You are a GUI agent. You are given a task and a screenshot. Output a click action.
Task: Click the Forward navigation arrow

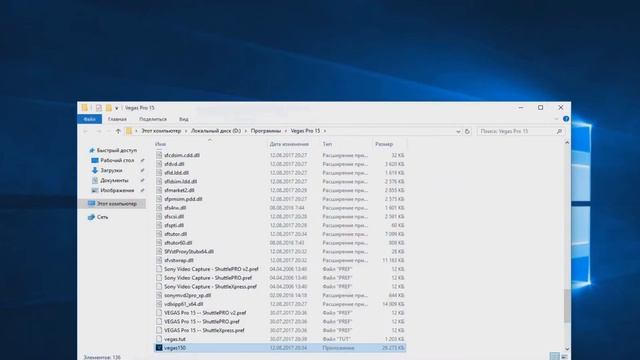coord(98,131)
